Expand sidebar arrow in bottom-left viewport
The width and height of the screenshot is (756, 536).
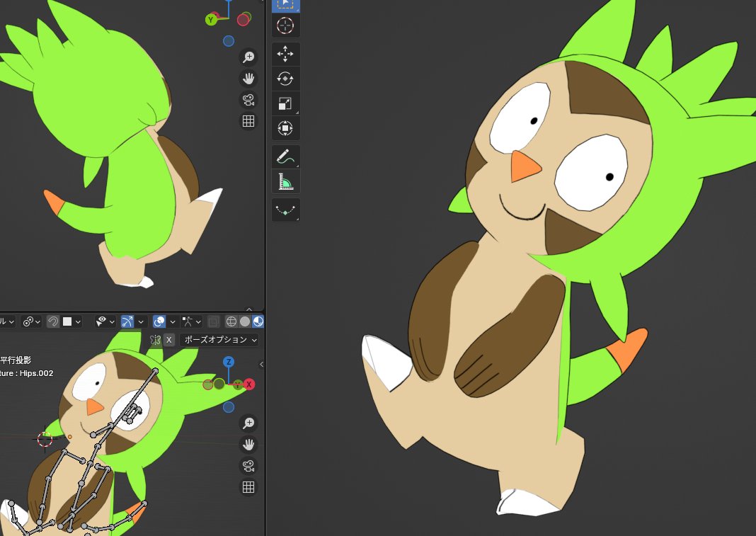(x=261, y=364)
